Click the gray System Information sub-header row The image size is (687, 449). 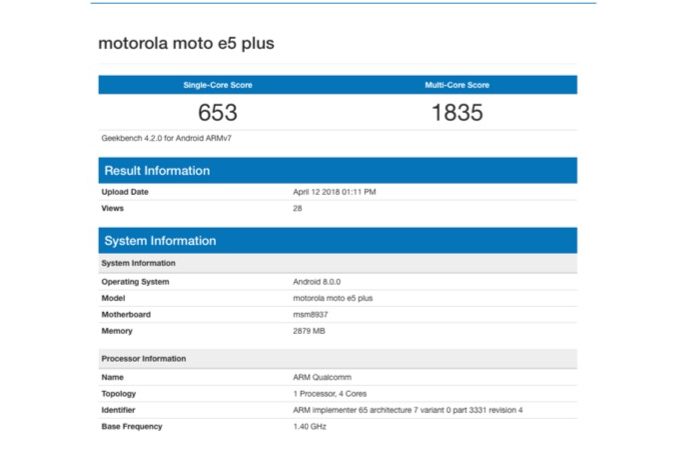139,263
